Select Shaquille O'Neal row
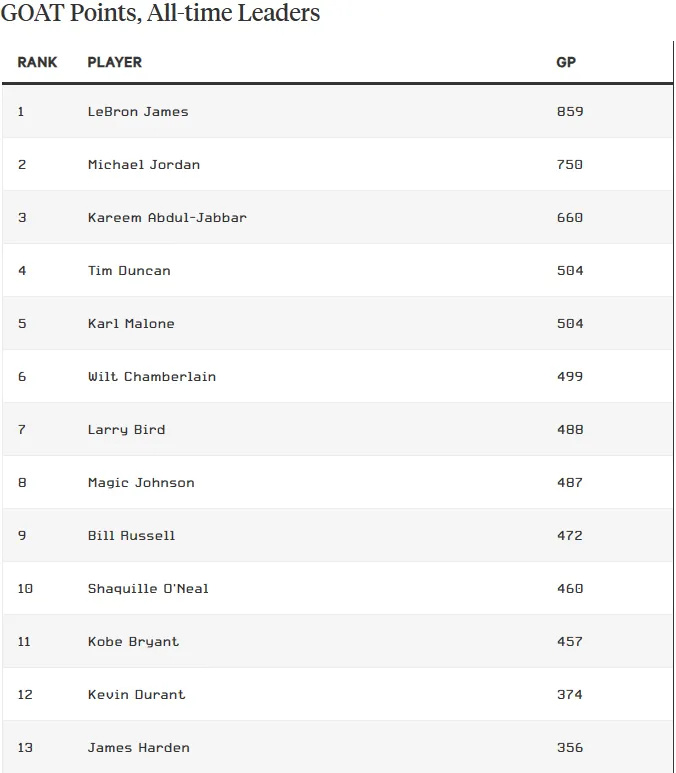This screenshot has height=773, width=676. point(337,589)
